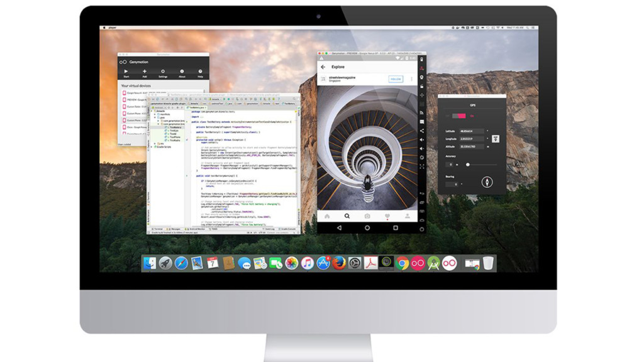Open the Terminal tab at Android Studio bottom
This screenshot has width=644, height=362.
point(158,229)
